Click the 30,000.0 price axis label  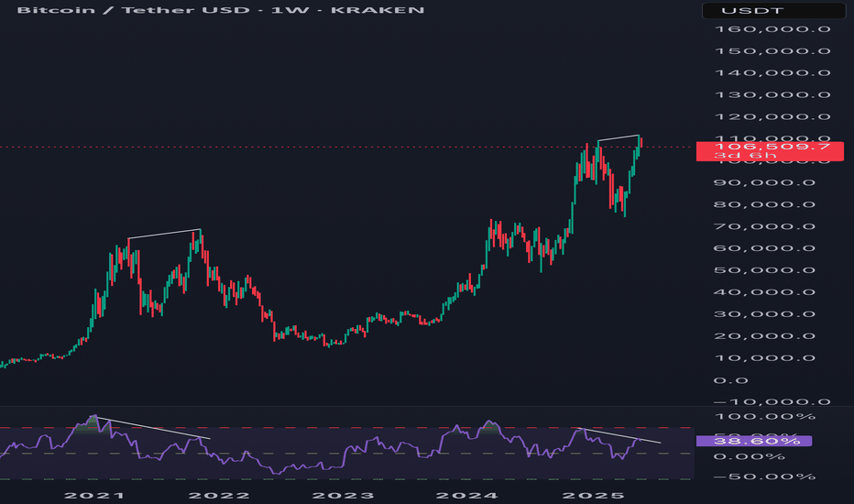(765, 314)
